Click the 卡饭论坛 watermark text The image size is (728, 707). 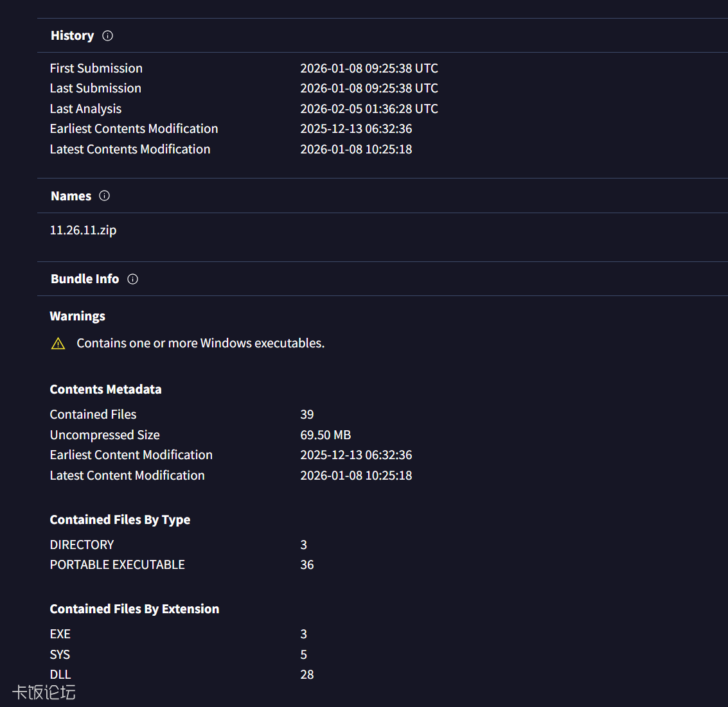[42, 693]
